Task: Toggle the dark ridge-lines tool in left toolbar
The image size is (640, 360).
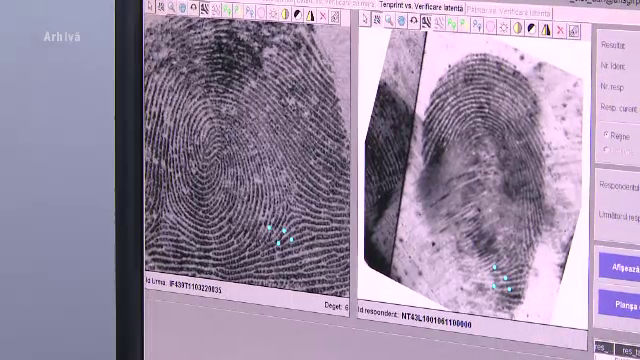Action: tap(204, 9)
